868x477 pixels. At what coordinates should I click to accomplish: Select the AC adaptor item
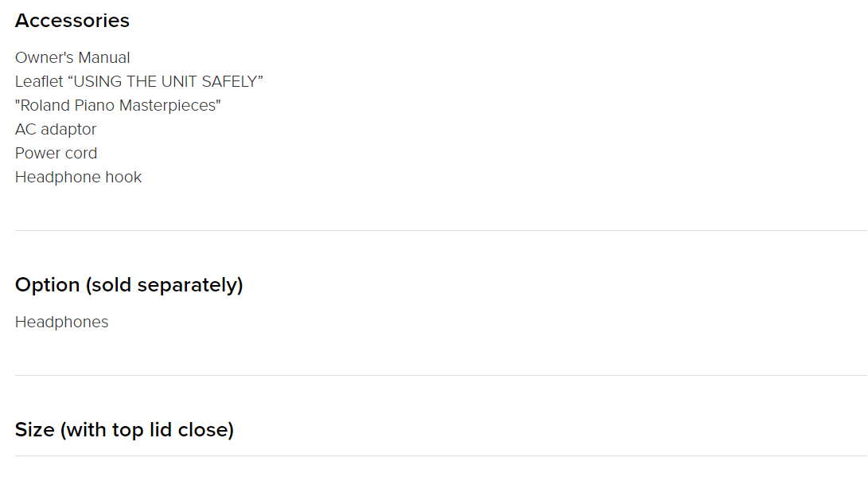click(x=56, y=129)
